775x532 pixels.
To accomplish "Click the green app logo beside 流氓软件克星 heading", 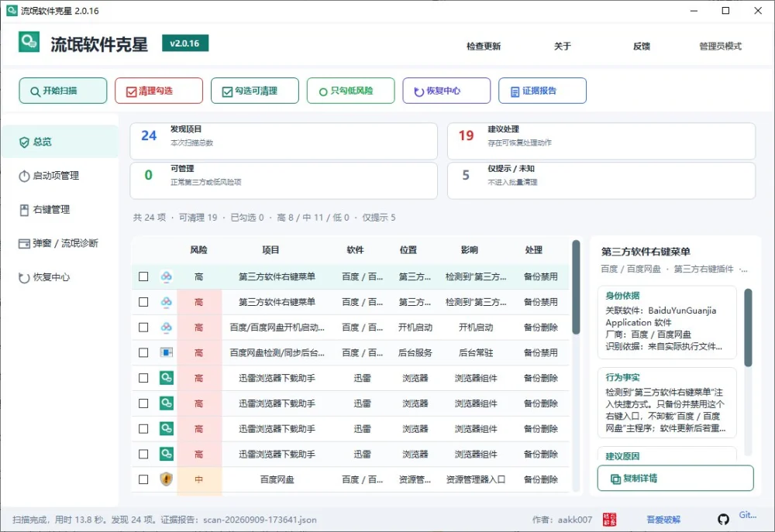I will coord(29,42).
